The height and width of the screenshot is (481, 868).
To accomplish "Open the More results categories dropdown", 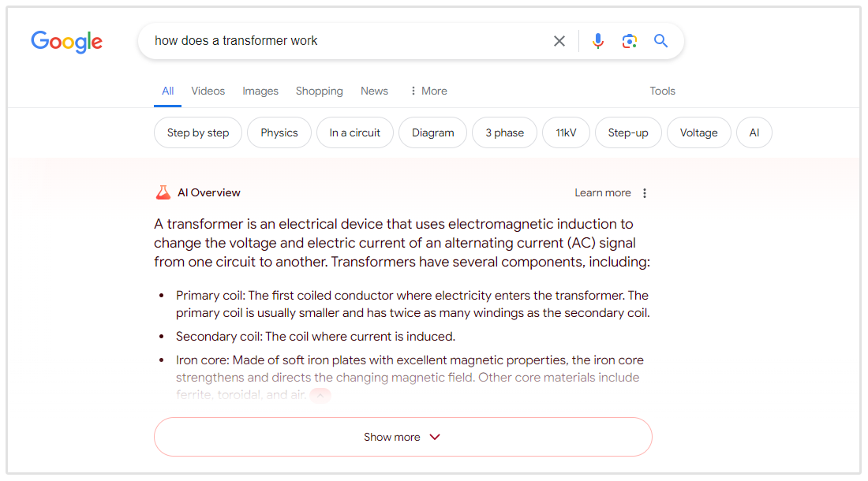I will point(428,91).
